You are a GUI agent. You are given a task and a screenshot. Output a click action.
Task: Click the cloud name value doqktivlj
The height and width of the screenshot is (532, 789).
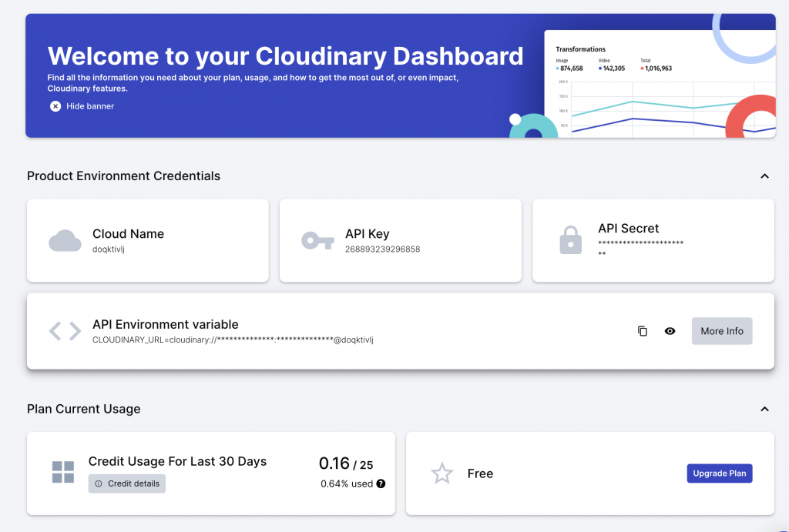point(108,249)
